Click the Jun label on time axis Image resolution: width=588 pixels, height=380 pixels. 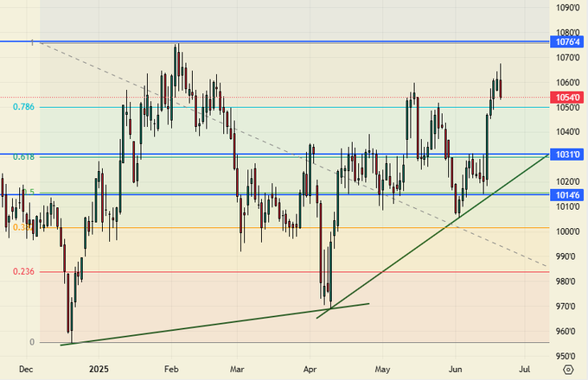[455, 368]
